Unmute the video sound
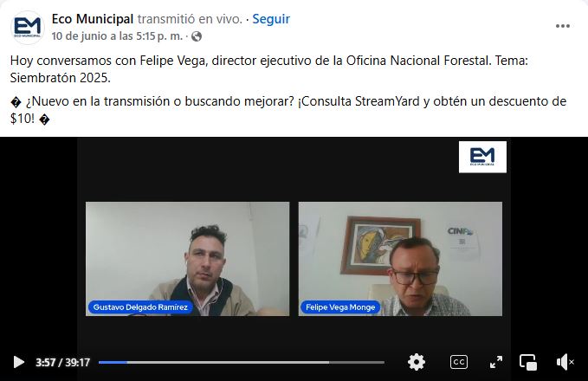Image resolution: width=588 pixels, height=381 pixels. pos(565,362)
